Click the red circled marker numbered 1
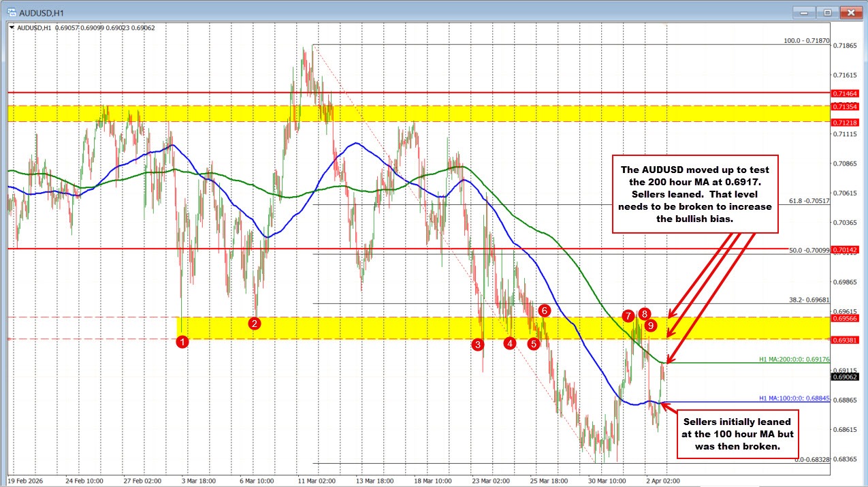 click(x=182, y=343)
